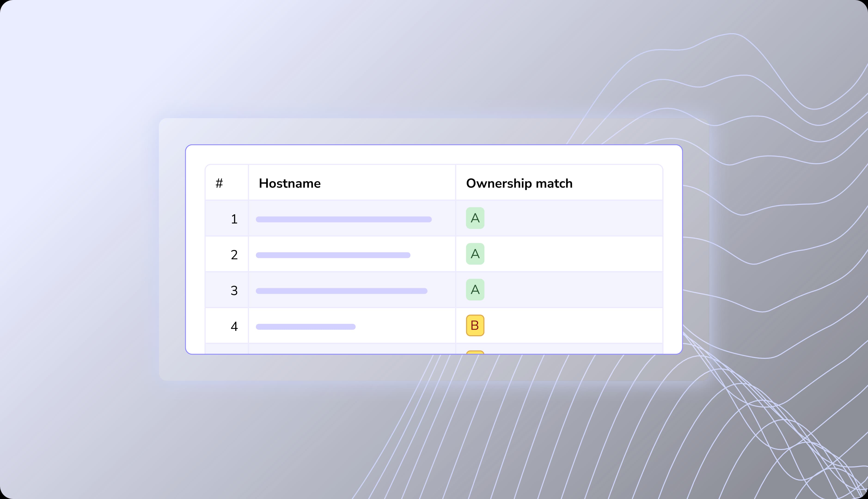The height and width of the screenshot is (499, 868).
Task: Open the hostname placeholder in row 1
Action: 343,219
